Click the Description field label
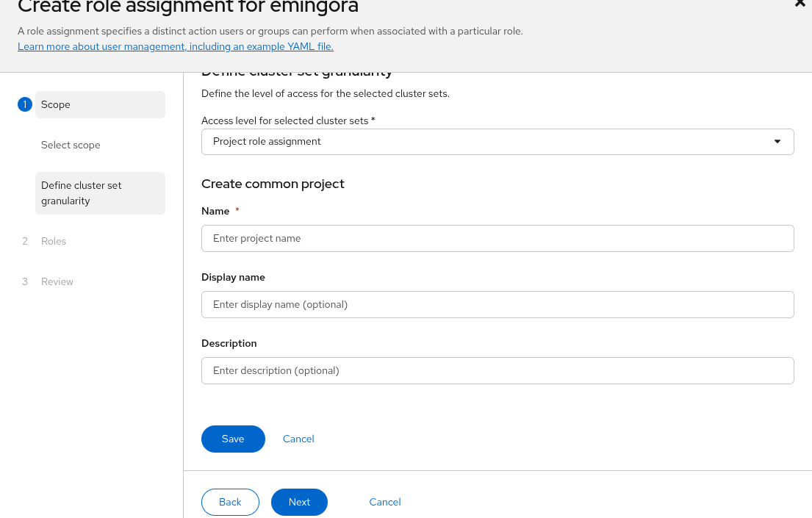 (x=229, y=343)
